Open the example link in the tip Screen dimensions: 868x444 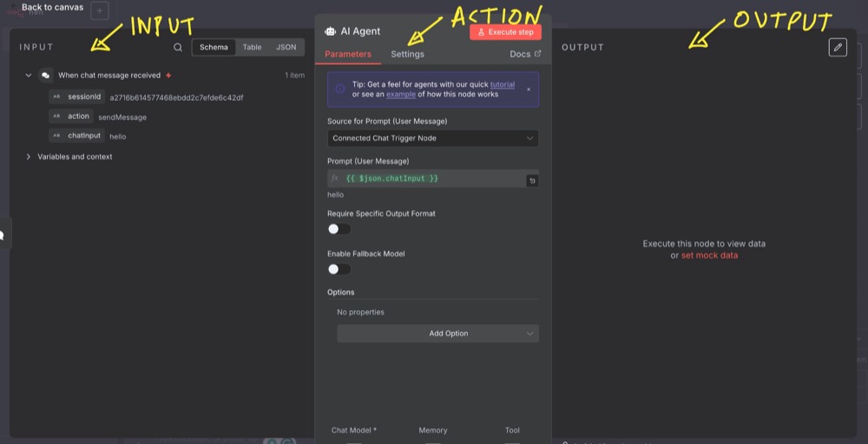400,94
